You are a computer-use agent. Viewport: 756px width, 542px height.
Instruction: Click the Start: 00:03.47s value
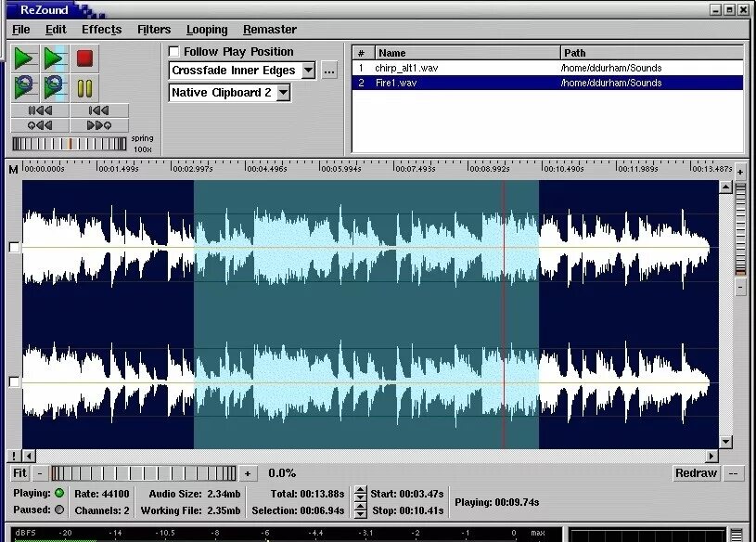point(406,494)
